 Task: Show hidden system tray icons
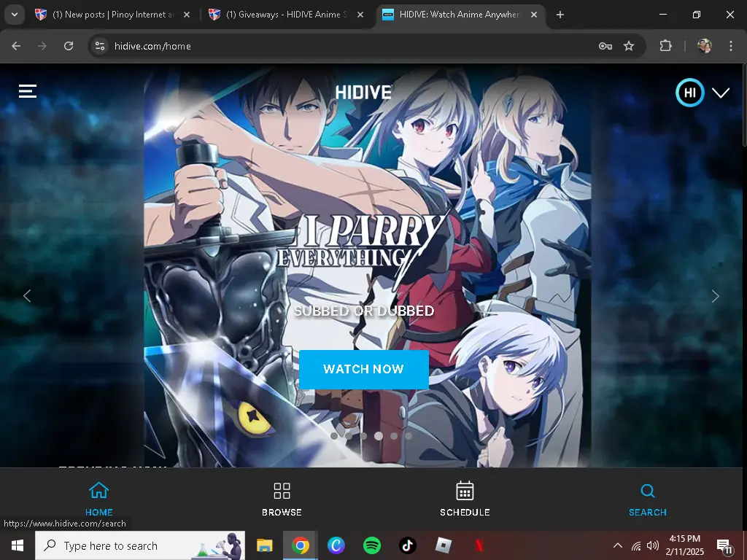(x=617, y=545)
